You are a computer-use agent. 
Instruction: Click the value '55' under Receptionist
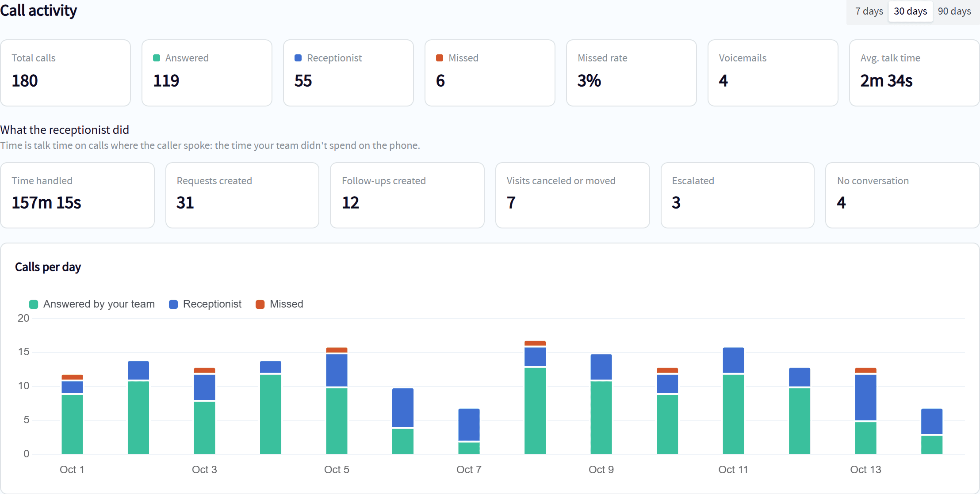click(x=303, y=81)
